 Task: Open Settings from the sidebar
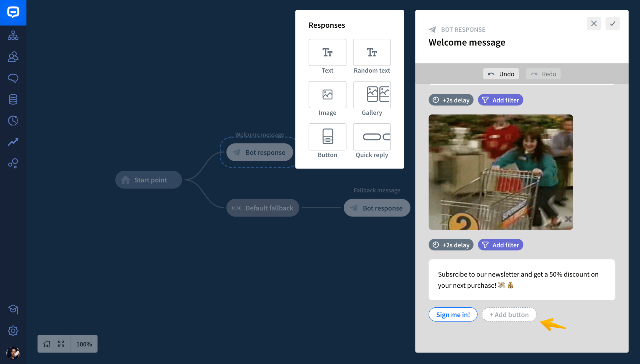[13, 331]
